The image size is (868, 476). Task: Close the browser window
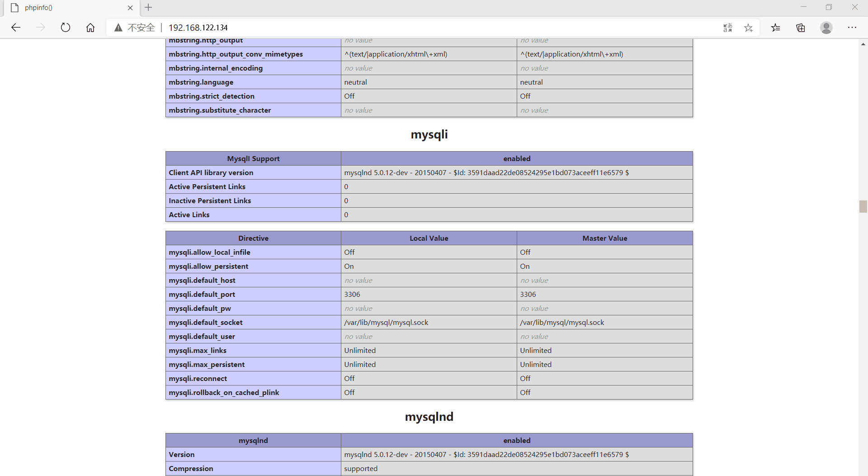(854, 7)
